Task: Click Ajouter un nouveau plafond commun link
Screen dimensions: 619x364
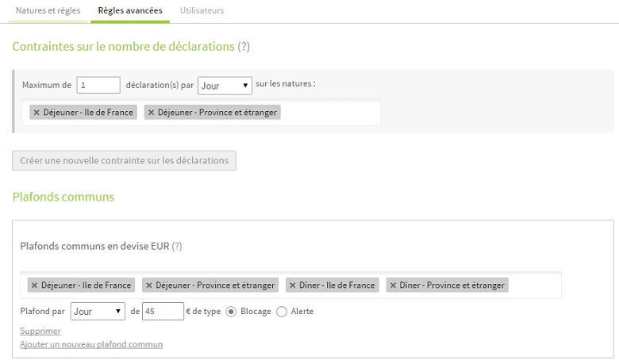Action: [x=91, y=344]
